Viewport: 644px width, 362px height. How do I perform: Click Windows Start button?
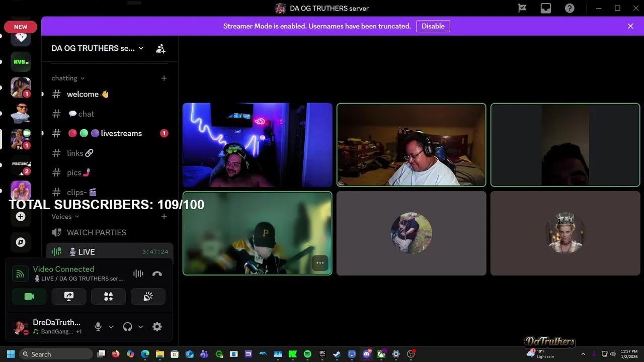point(11,354)
